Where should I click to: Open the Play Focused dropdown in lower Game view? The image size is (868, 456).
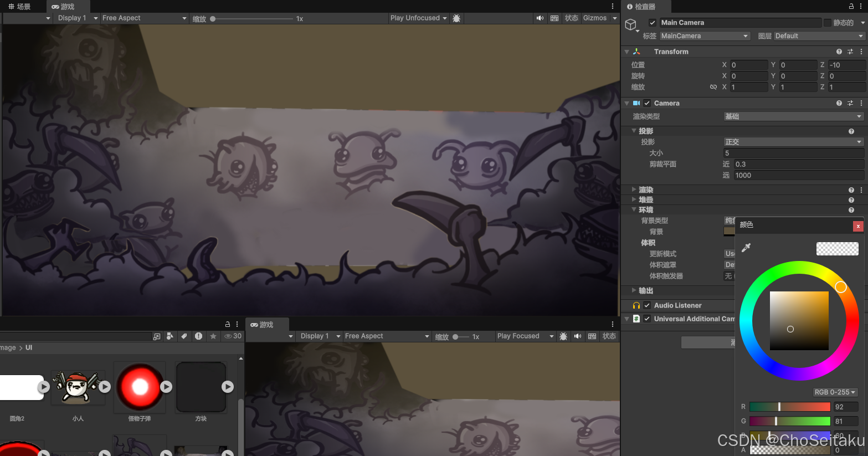click(525, 336)
